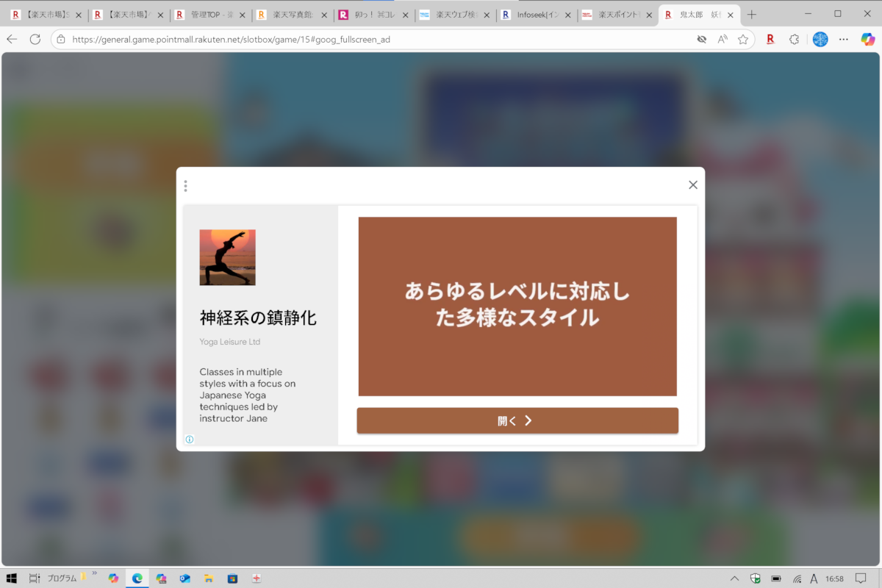The width and height of the screenshot is (882, 588).
Task: Open Edge settings and more menu
Action: pyautogui.click(x=844, y=40)
